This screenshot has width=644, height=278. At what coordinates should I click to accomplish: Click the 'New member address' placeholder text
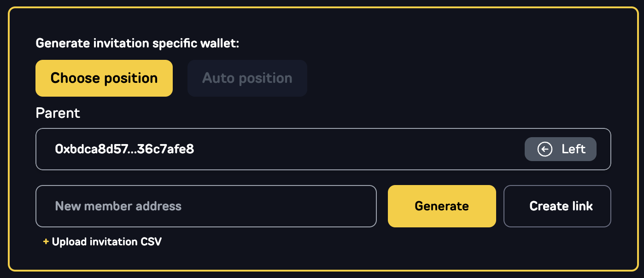tap(118, 206)
